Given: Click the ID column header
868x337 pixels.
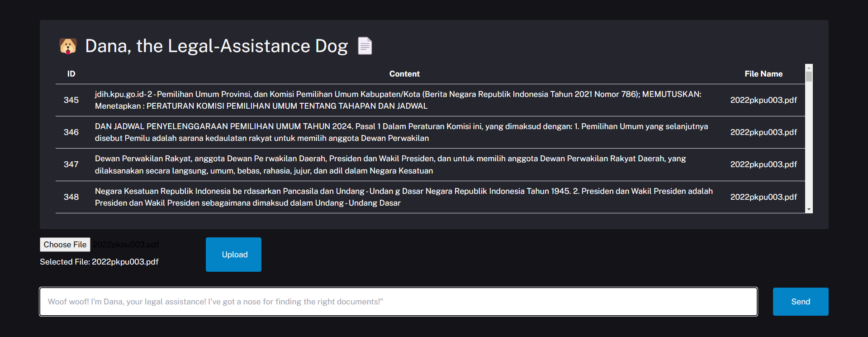Looking at the screenshot, I should click(x=71, y=74).
